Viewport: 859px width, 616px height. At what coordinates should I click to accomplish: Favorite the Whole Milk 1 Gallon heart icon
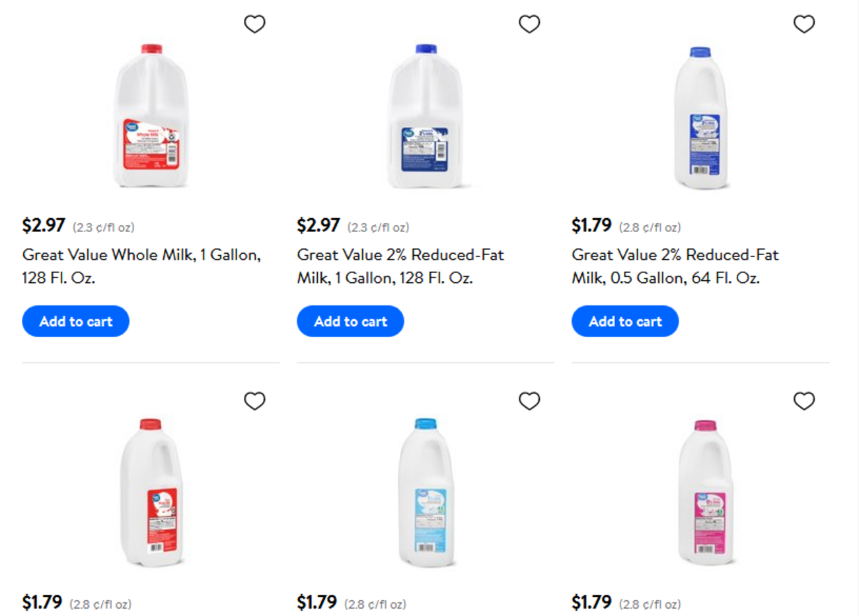(x=254, y=24)
